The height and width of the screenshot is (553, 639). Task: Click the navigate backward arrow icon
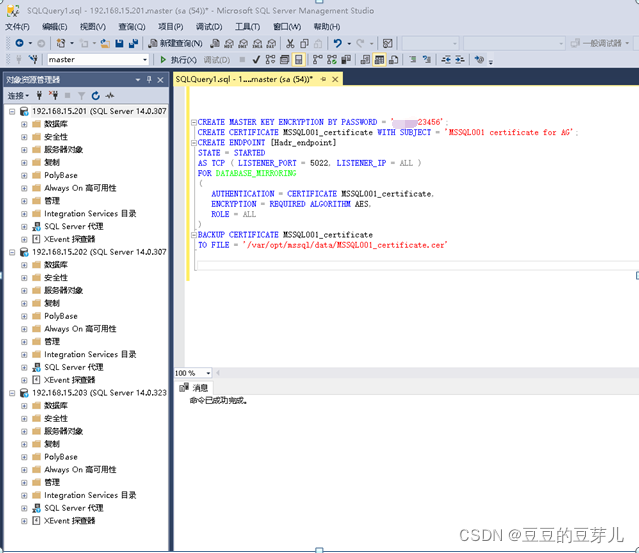19,43
